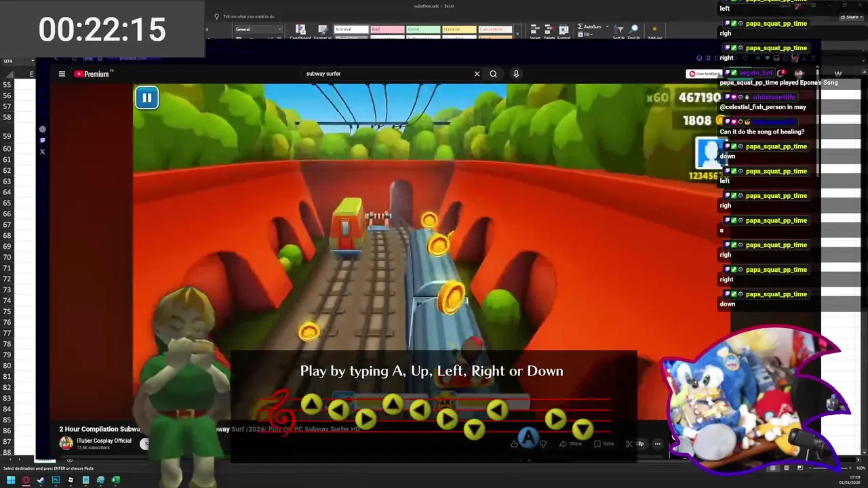This screenshot has width=868, height=488.
Task: Select Excel row header 80
Action: click(7, 365)
